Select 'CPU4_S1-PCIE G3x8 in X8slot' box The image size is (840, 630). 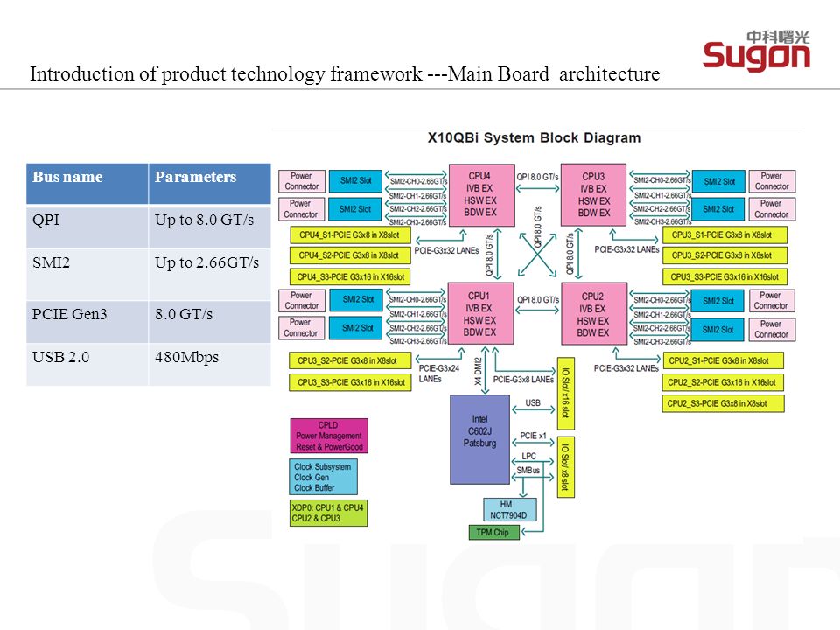pyautogui.click(x=350, y=234)
